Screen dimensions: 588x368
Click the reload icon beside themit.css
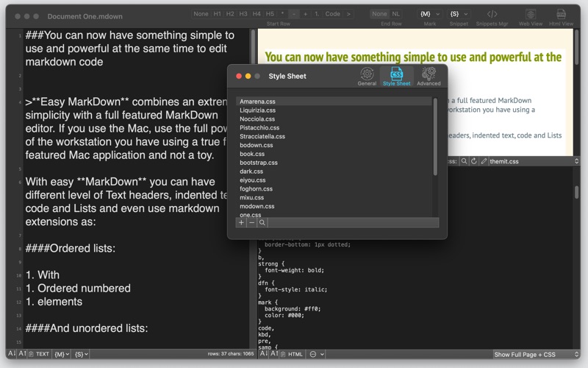[474, 160]
